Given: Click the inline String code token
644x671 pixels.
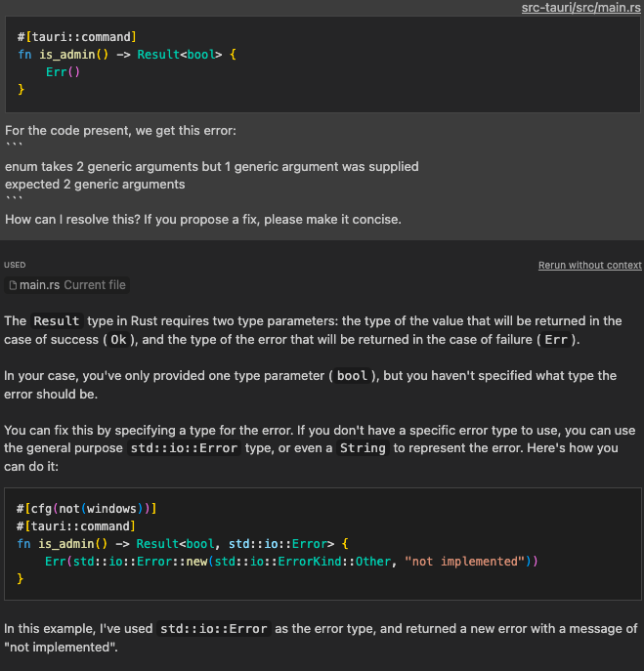Looking at the screenshot, I should (363, 448).
